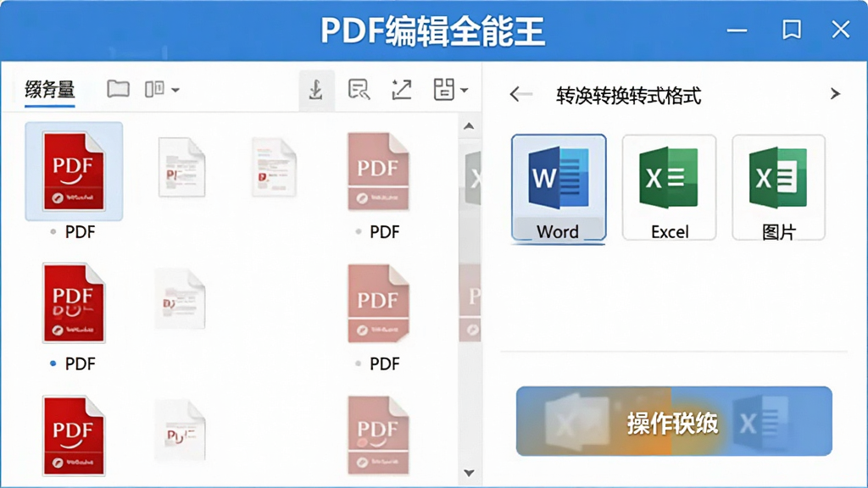The image size is (868, 488).
Task: Choose 图片 as conversion format
Action: [778, 187]
